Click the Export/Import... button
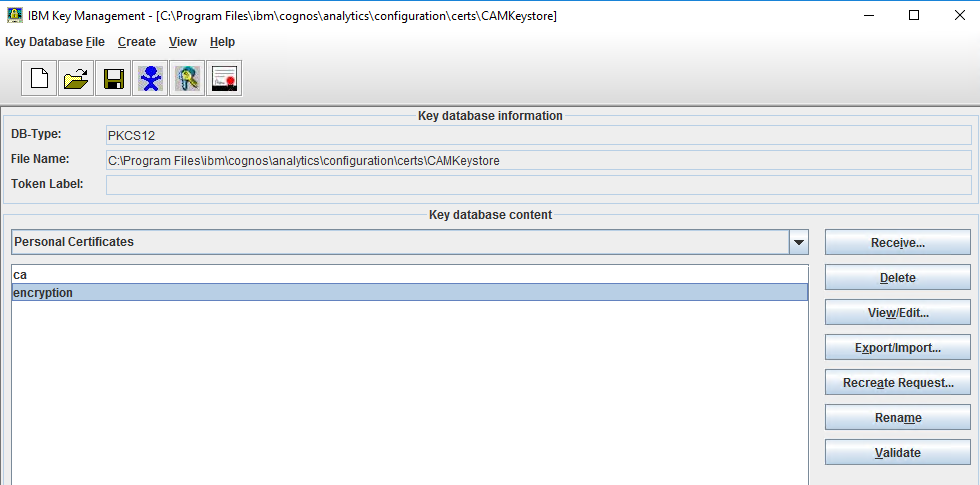The image size is (980, 485). (898, 348)
